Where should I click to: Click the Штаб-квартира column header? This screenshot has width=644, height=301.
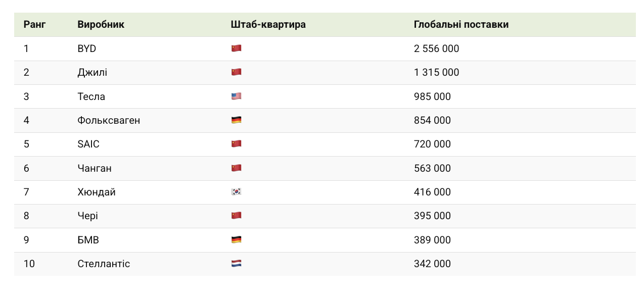pos(268,24)
